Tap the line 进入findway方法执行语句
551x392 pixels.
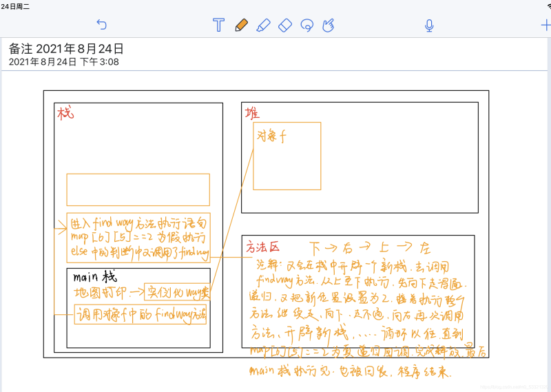click(138, 223)
